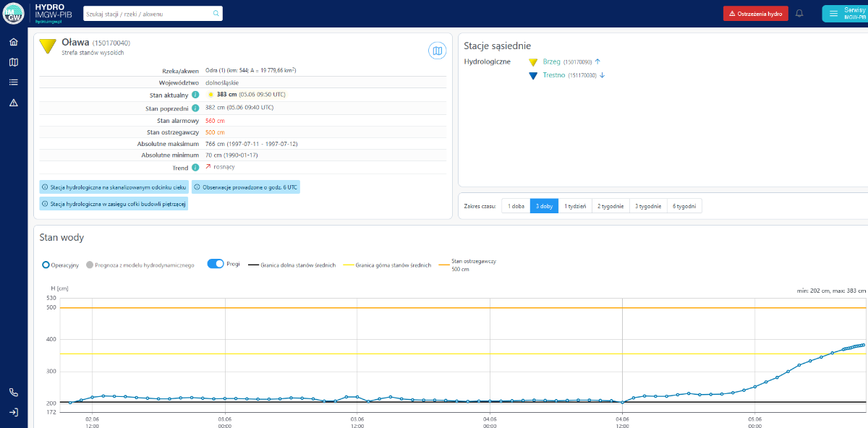868x428 pixels.
Task: Select the 3 tygodnie time range
Action: click(x=648, y=206)
